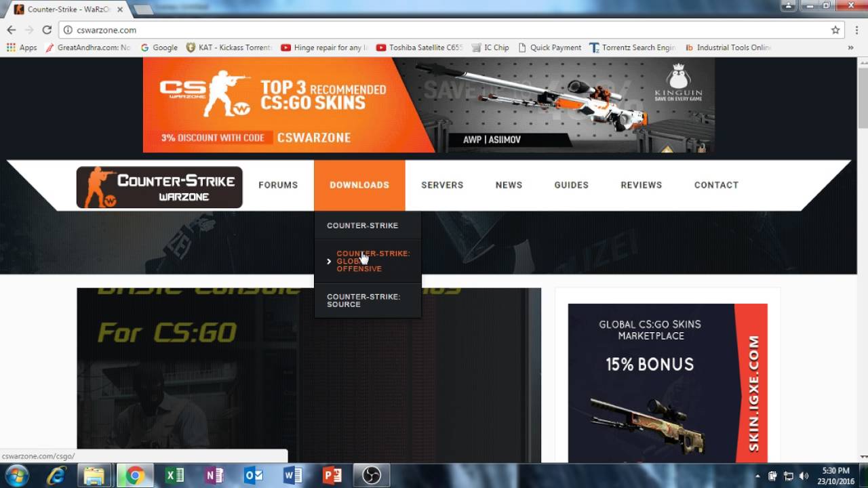This screenshot has width=868, height=488.
Task: Open File Explorer from taskbar
Action: tap(94, 476)
